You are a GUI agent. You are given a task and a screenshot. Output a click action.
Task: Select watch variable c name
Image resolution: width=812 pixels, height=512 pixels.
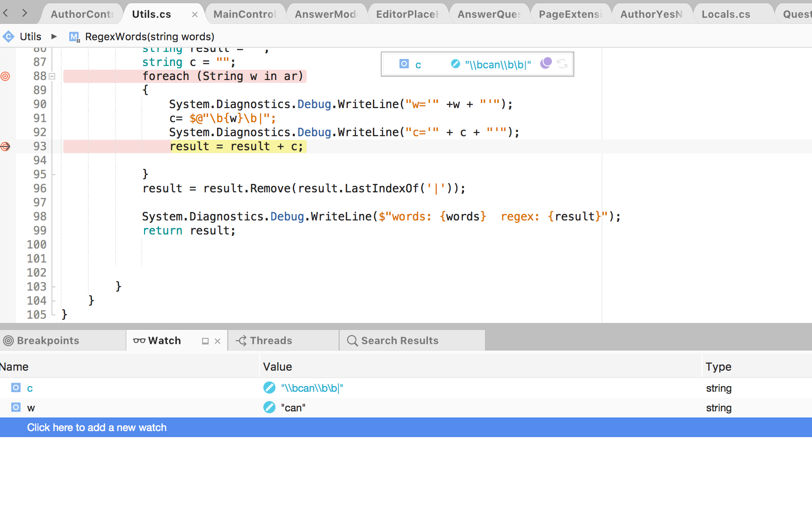[x=30, y=388]
